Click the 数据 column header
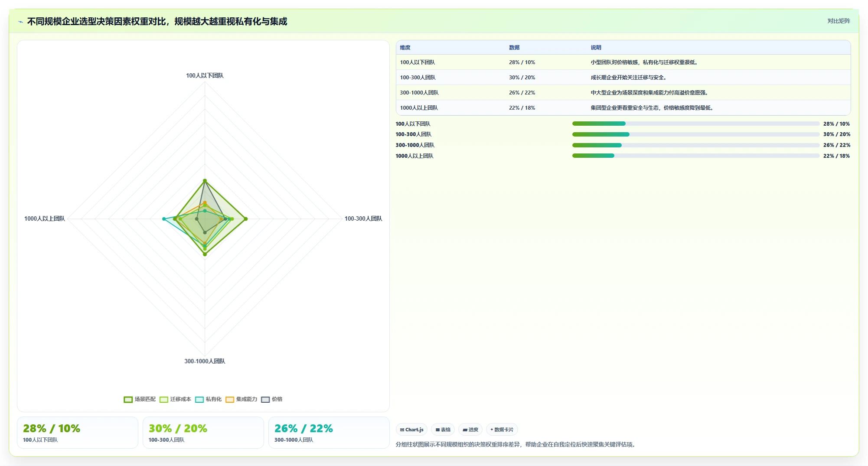 point(514,48)
